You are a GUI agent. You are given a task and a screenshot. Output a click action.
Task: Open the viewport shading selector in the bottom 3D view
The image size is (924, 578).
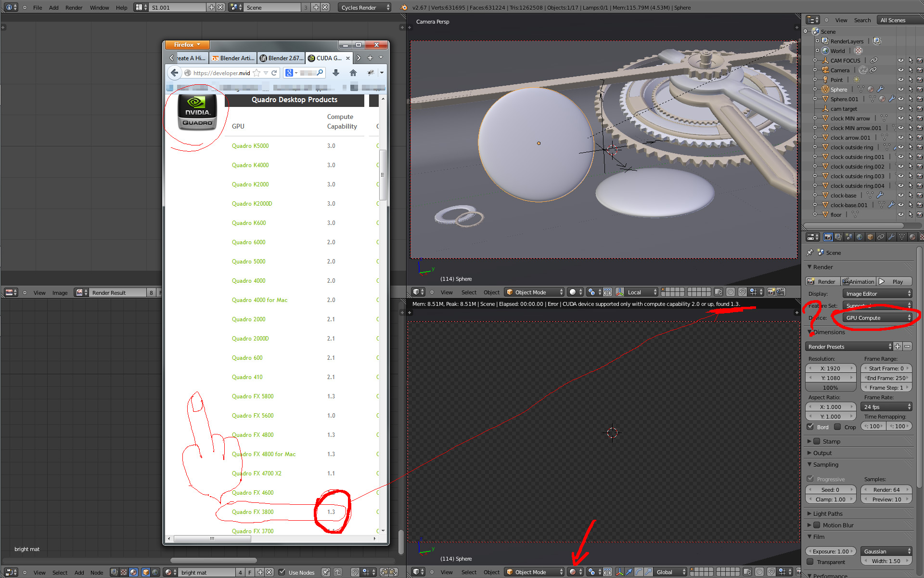(x=575, y=572)
